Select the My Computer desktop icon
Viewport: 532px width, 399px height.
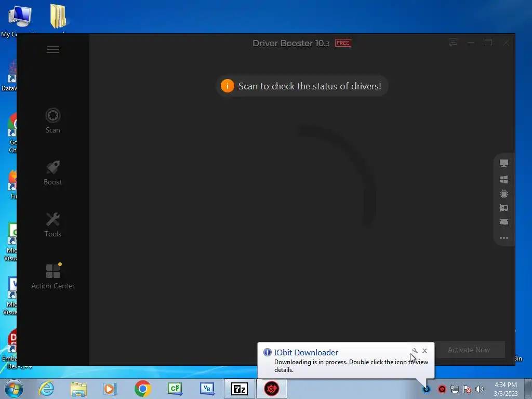[20, 22]
